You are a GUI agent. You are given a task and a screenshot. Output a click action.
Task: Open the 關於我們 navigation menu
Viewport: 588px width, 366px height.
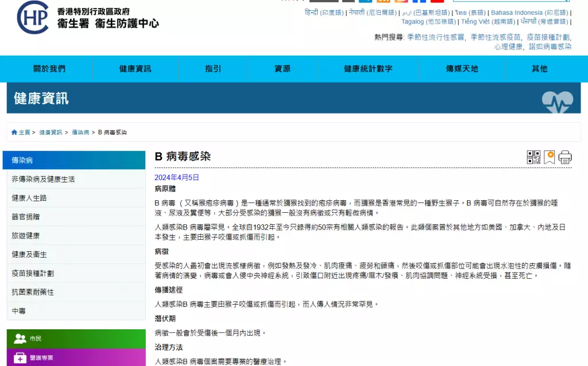49,69
